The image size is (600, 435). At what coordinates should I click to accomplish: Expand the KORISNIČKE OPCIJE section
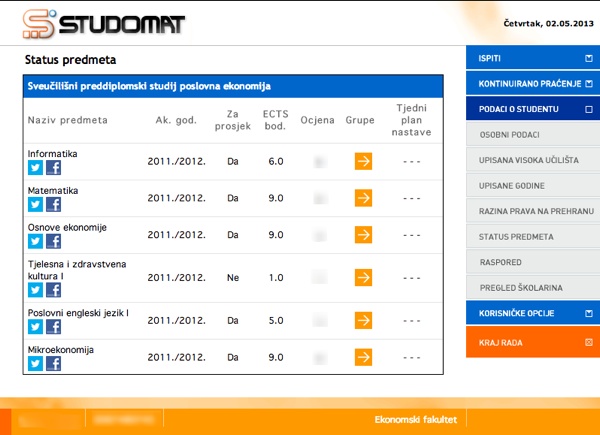coord(533,313)
